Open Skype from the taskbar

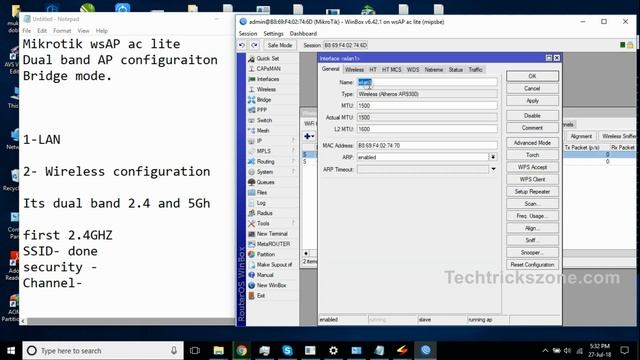click(x=287, y=351)
